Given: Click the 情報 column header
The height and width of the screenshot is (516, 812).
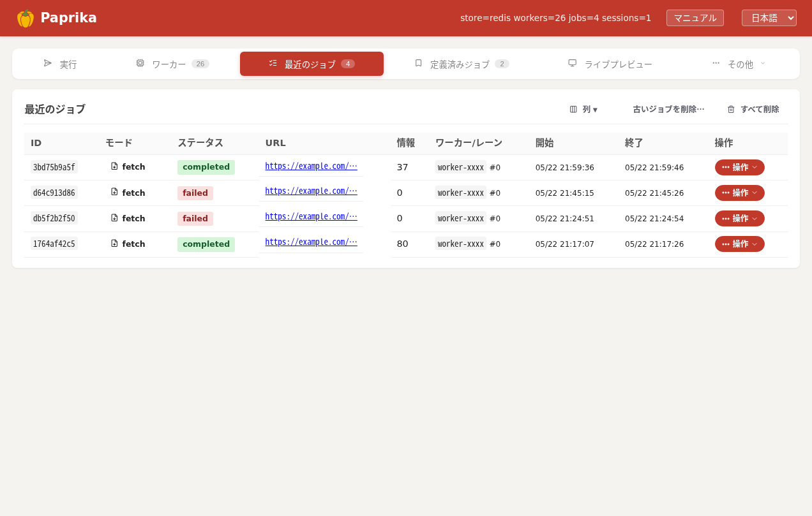Looking at the screenshot, I should click(x=406, y=143).
